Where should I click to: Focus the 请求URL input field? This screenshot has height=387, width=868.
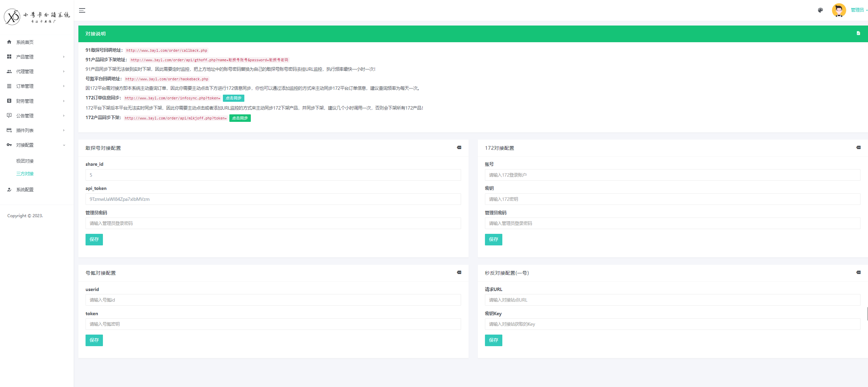pyautogui.click(x=672, y=300)
